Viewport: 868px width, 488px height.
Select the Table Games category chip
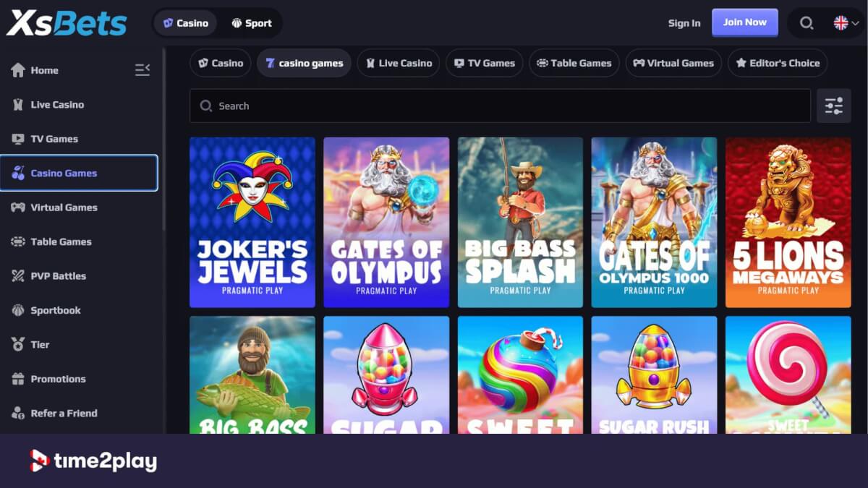click(x=574, y=63)
